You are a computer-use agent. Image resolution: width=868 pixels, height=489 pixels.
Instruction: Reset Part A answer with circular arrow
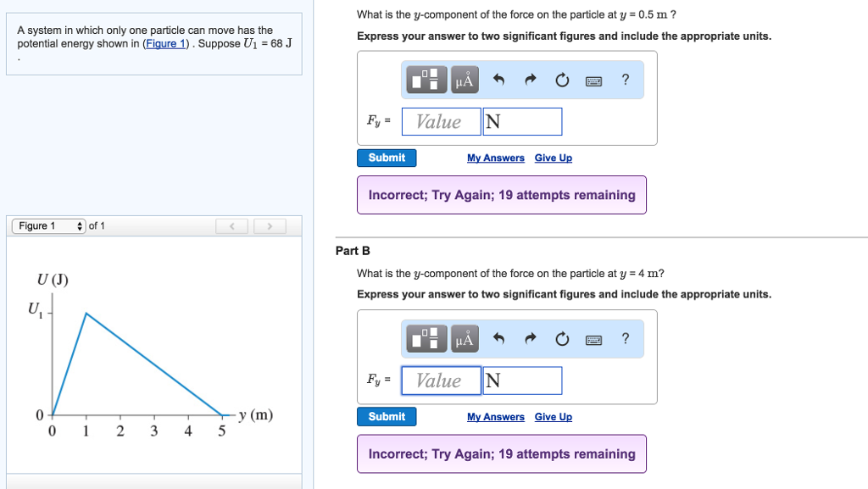(561, 81)
